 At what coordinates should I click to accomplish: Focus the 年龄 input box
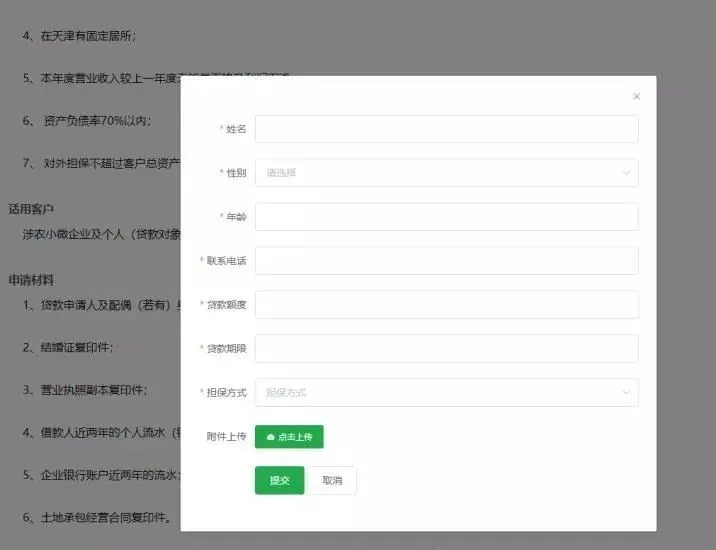[x=446, y=217]
